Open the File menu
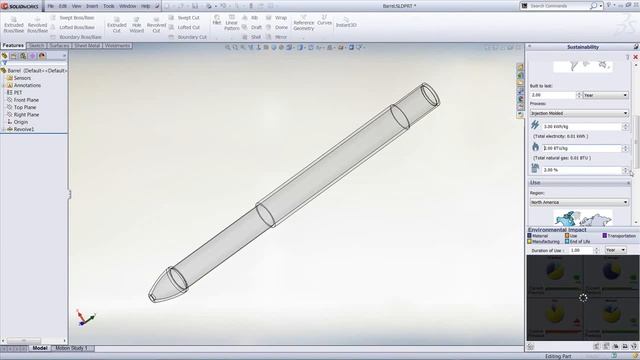This screenshot has height=360, width=640. (51, 6)
